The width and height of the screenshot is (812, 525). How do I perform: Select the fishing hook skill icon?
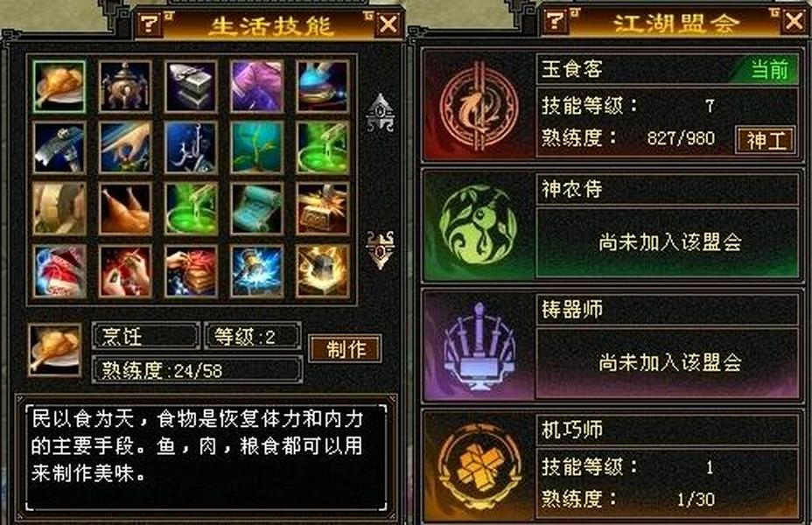[191, 148]
